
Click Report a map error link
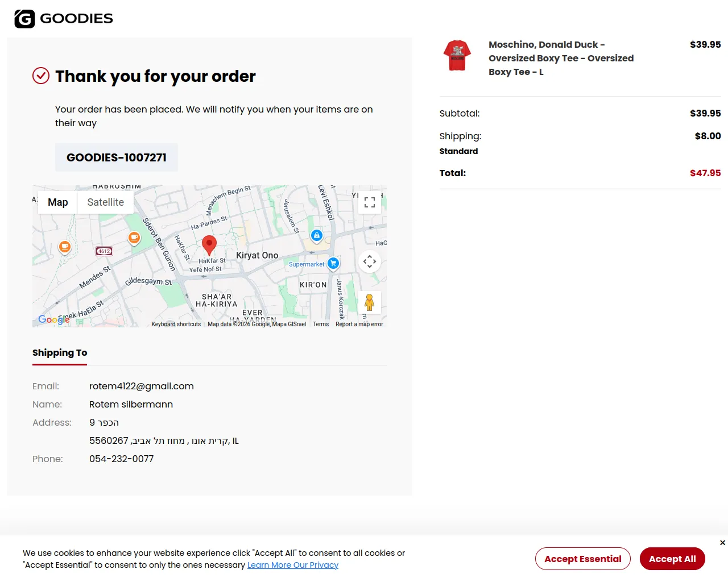point(359,324)
